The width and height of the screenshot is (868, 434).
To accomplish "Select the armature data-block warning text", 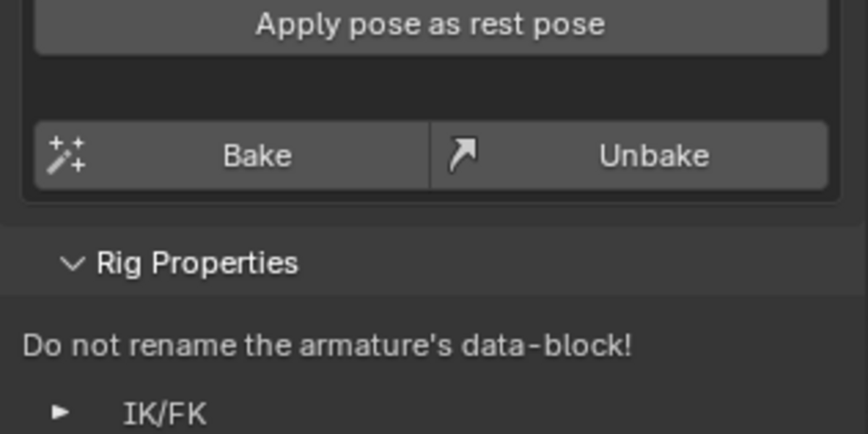I will coord(327,346).
